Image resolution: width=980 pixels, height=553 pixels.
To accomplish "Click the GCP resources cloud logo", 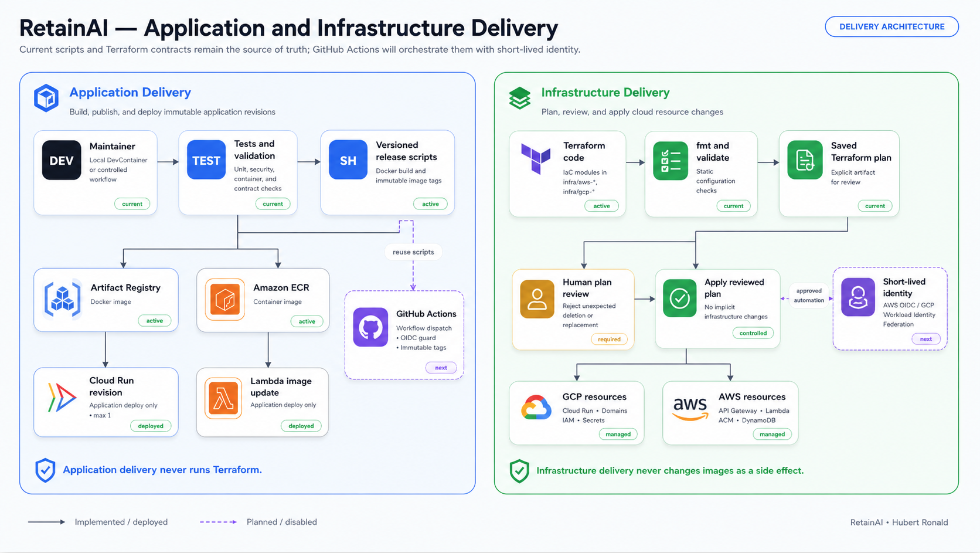I will click(x=536, y=408).
